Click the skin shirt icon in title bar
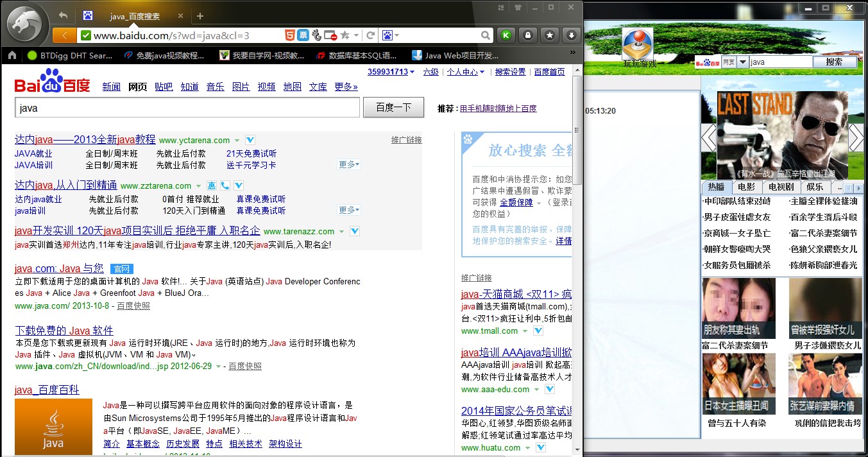The width and height of the screenshot is (868, 457). click(518, 7)
